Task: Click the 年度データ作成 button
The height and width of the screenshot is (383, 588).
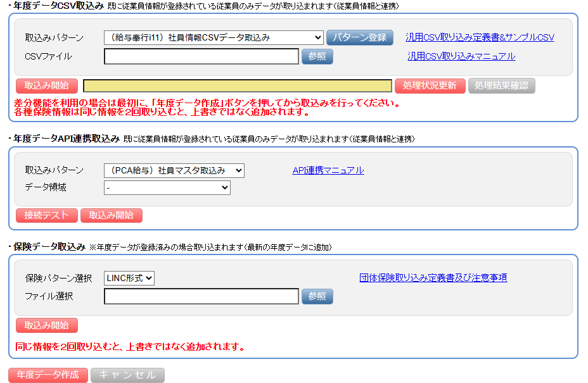Action: click(48, 375)
